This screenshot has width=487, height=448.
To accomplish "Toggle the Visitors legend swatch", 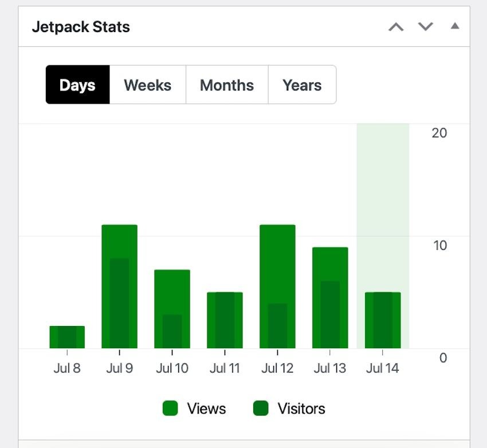I will (x=261, y=408).
